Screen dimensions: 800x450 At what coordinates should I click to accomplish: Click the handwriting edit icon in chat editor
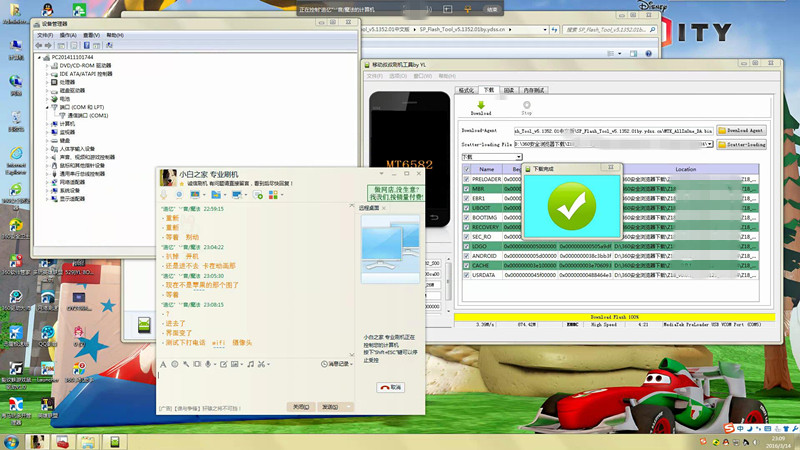click(x=223, y=364)
